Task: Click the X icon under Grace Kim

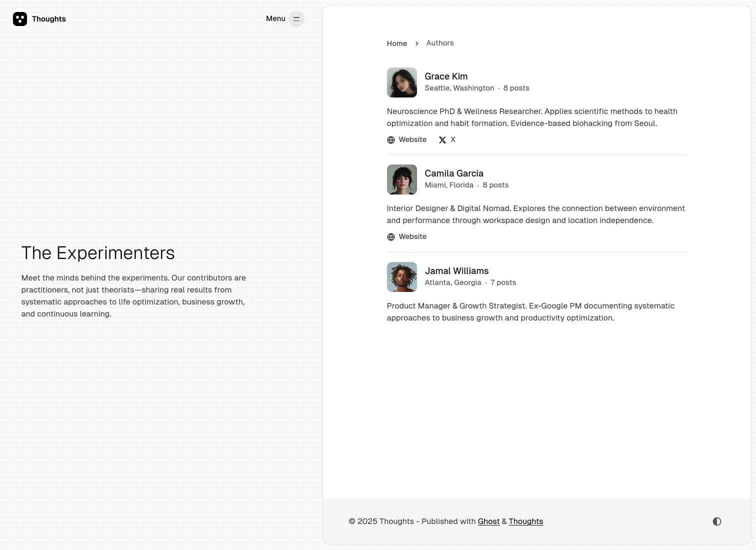Action: (x=442, y=140)
